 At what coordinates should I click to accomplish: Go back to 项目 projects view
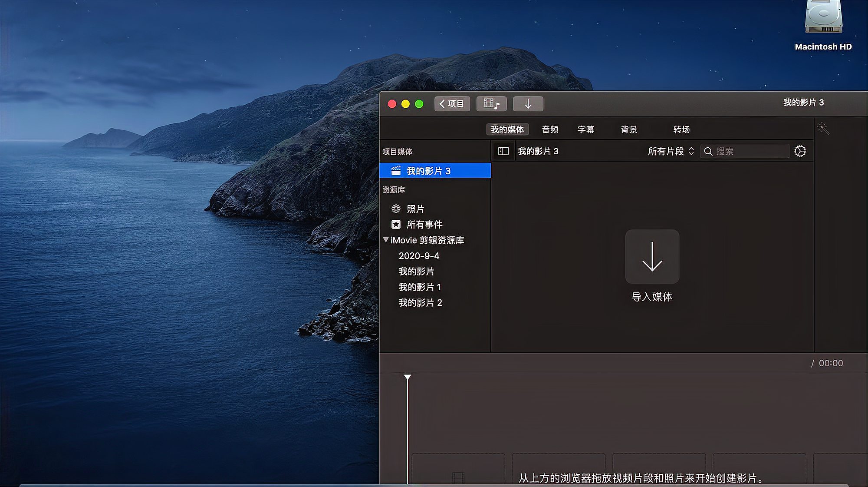(452, 104)
